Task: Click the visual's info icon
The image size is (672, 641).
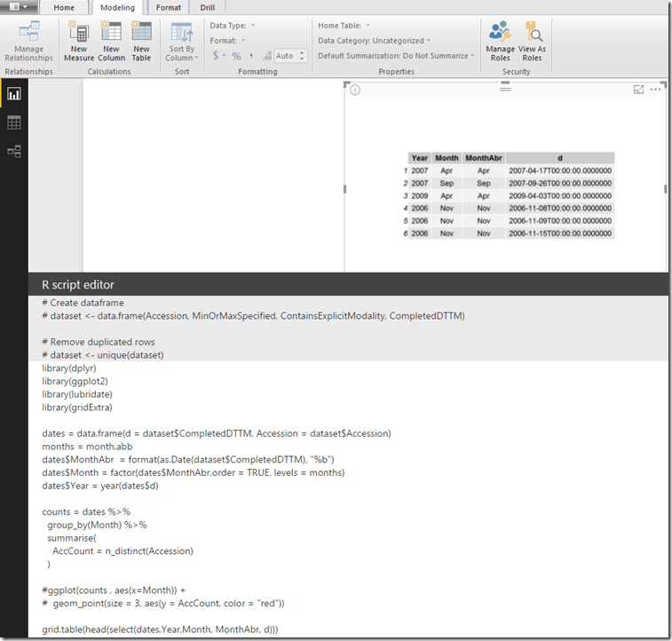Action: point(355,90)
